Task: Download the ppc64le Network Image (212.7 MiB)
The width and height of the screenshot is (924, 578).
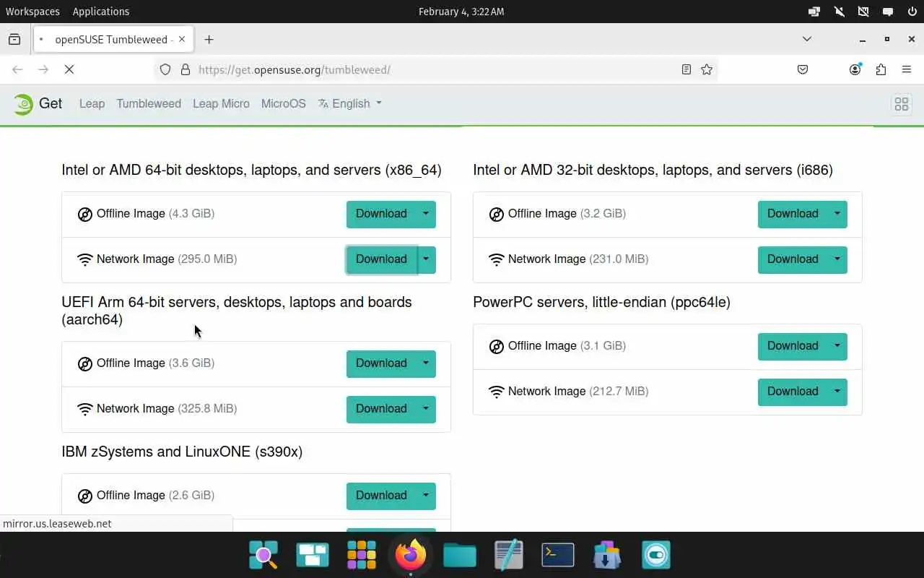Action: click(793, 392)
